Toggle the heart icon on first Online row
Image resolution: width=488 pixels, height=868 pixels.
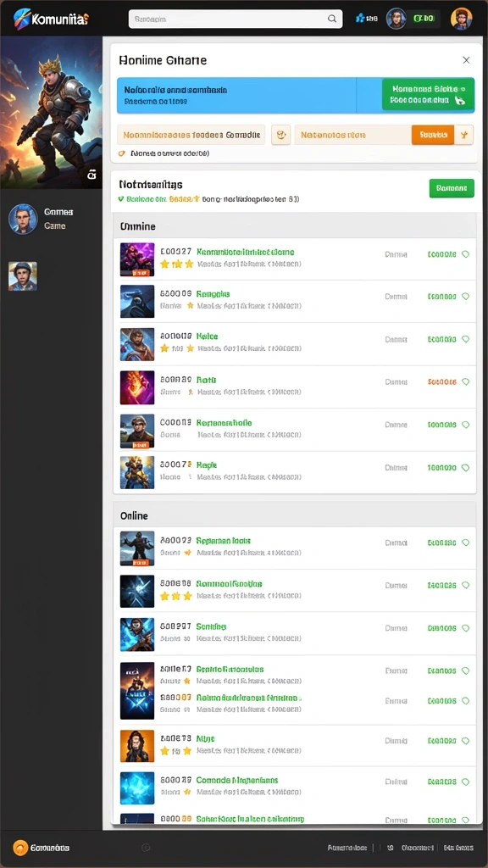[465, 543]
